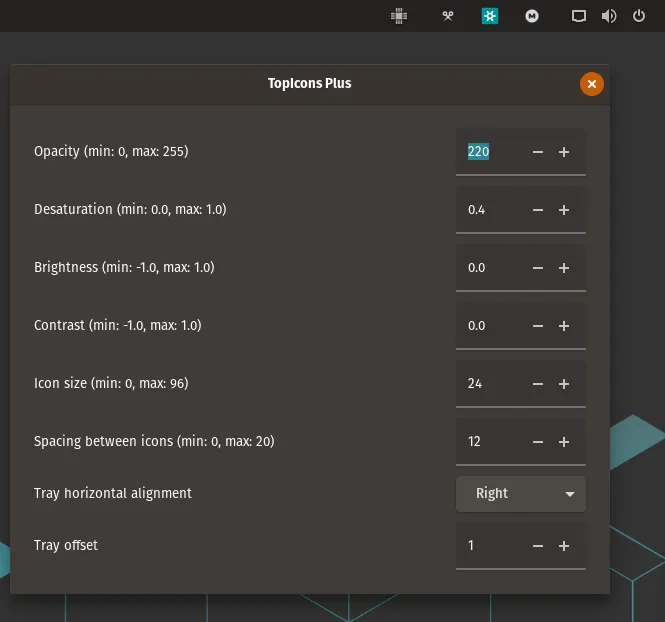The image size is (665, 622).
Task: Click the teal highlighted tray icon
Action: point(490,16)
